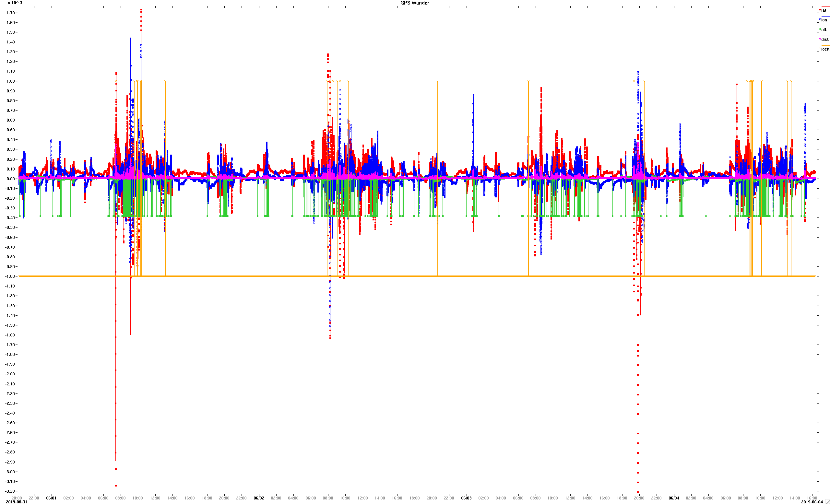Click the -1.00 y-axis tick label
830x504 pixels.
click(10, 276)
